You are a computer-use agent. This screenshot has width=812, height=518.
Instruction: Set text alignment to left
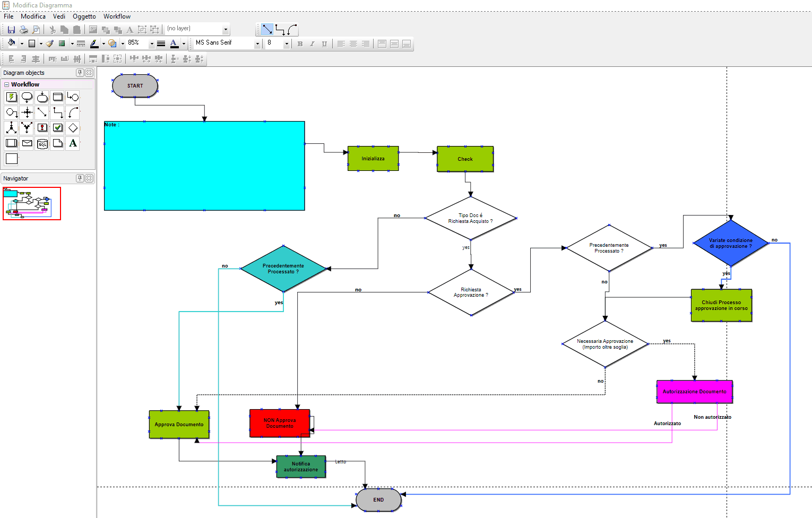click(341, 44)
